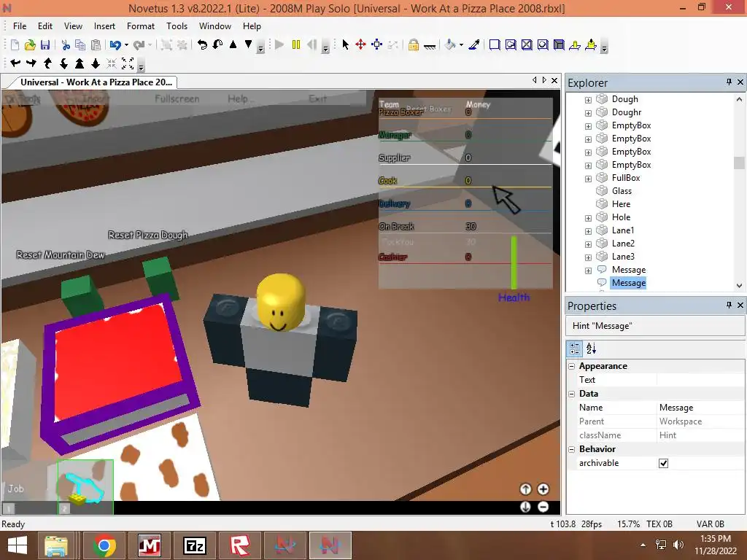Select the Weld surface tool icon
747x560 pixels.
point(527,44)
